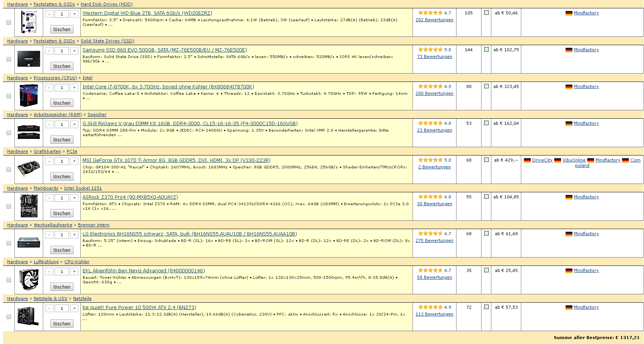Open Arbeitsspeicher (RAM) breadcrumb

pos(58,115)
